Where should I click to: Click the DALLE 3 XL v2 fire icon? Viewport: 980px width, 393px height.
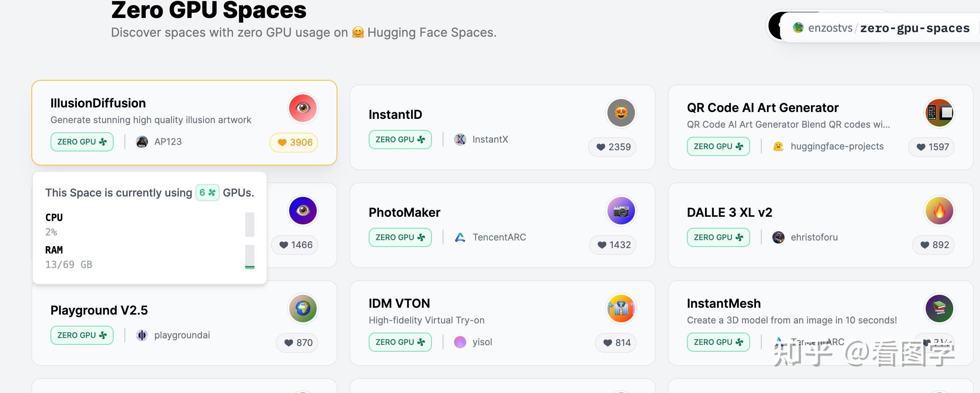(939, 211)
